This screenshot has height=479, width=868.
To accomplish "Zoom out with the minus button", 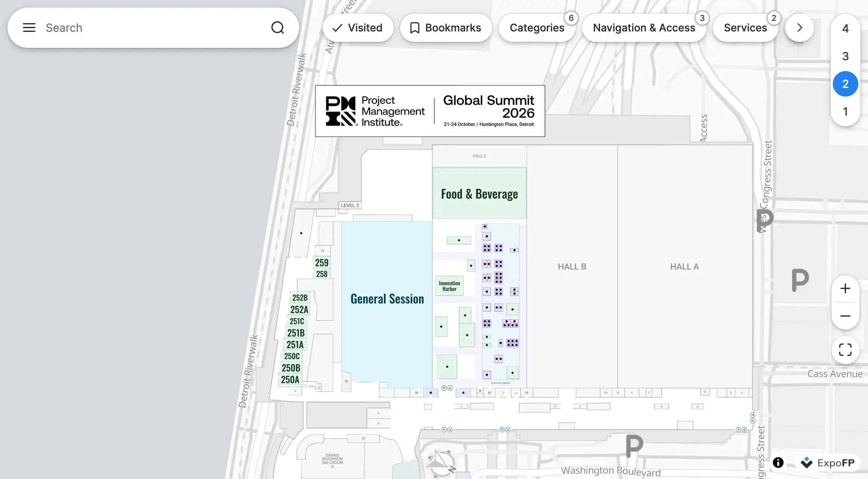I will [x=845, y=316].
